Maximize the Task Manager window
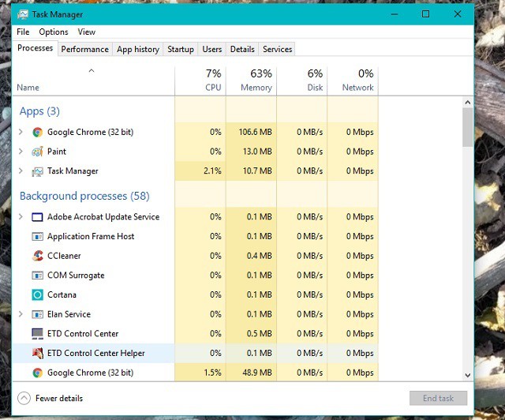The image size is (505, 420). pos(425,14)
